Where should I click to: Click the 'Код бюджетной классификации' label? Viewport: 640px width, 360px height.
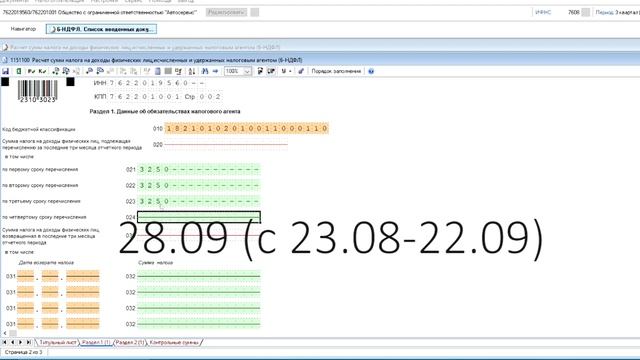(39, 129)
